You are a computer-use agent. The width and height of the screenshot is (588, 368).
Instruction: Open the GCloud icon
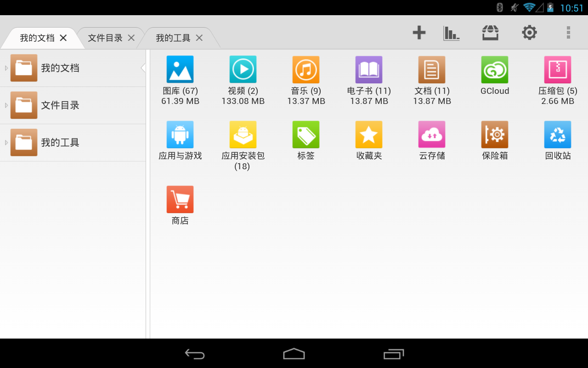(x=495, y=69)
